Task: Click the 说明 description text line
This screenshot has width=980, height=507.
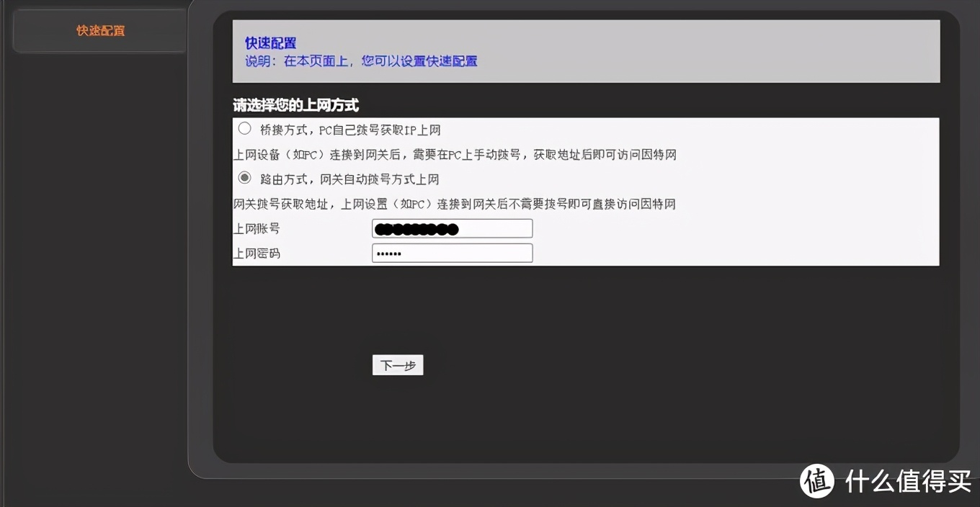Action: click(x=360, y=61)
